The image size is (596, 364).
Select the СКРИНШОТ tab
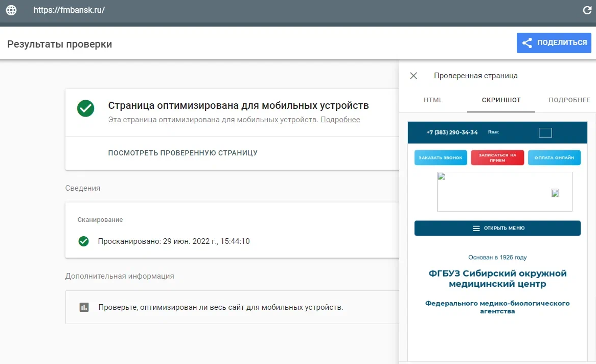pos(501,100)
